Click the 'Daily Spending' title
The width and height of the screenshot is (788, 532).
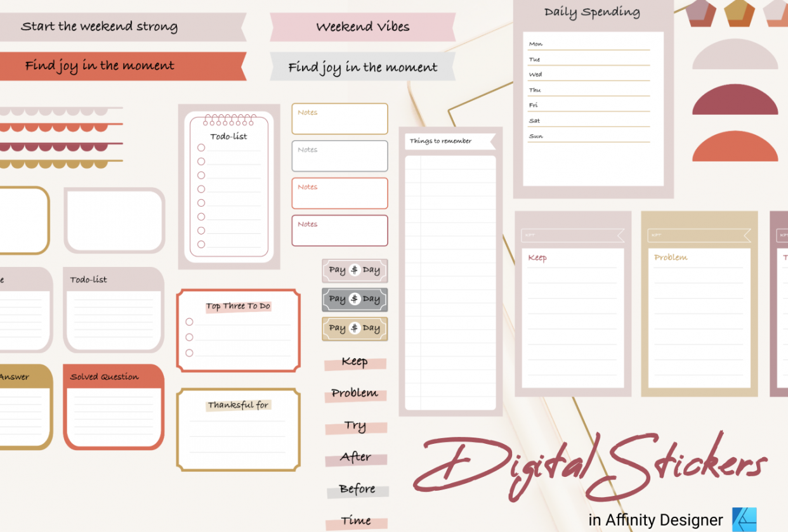592,12
